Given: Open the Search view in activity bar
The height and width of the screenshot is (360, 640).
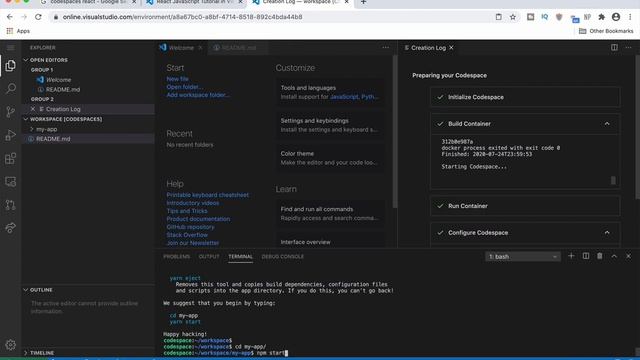Looking at the screenshot, I should pos(11,89).
